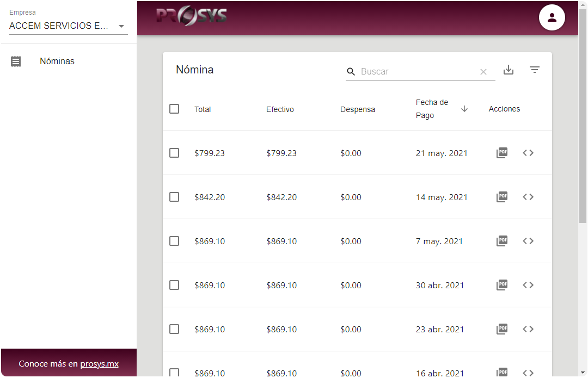588x378 pixels.
Task: View XML code for 30 abr. 2021 payroll
Action: click(528, 285)
